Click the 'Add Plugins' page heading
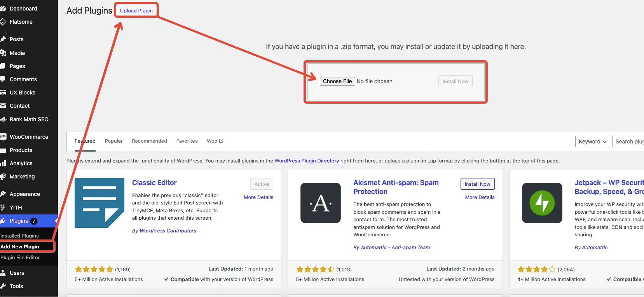 [x=89, y=10]
